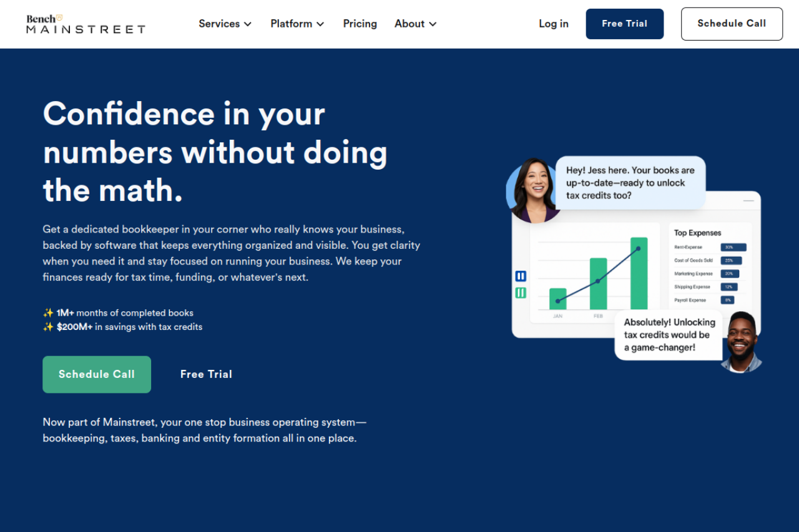Expand the Platform dropdown menu
The width and height of the screenshot is (799, 532).
pos(297,24)
